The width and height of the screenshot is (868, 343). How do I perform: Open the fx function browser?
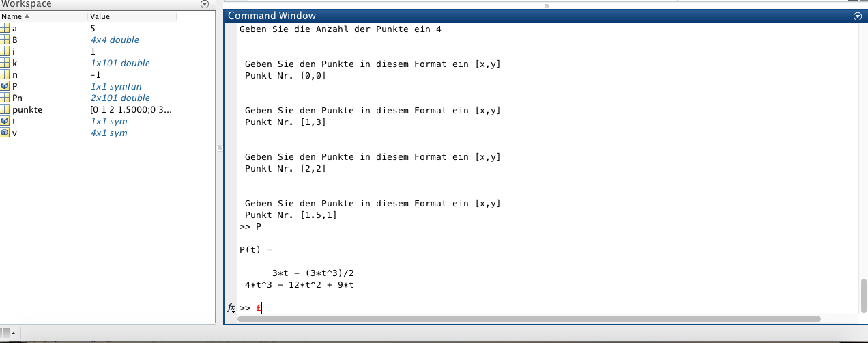(231, 308)
